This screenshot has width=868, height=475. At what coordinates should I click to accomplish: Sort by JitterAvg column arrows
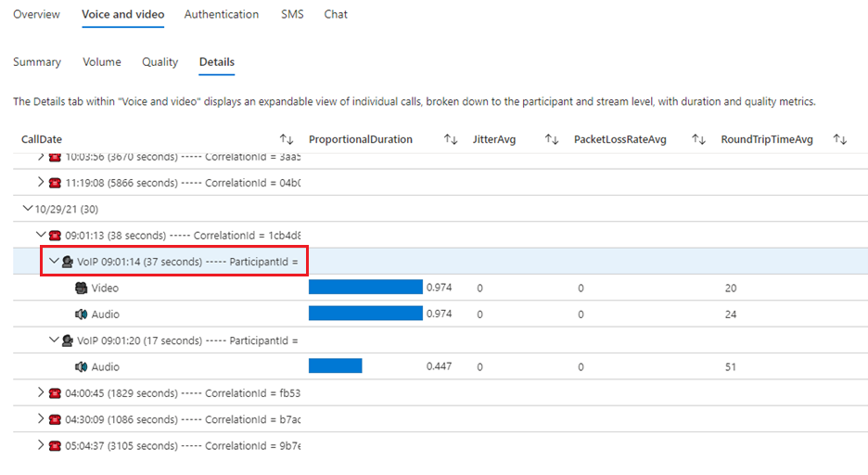[552, 139]
